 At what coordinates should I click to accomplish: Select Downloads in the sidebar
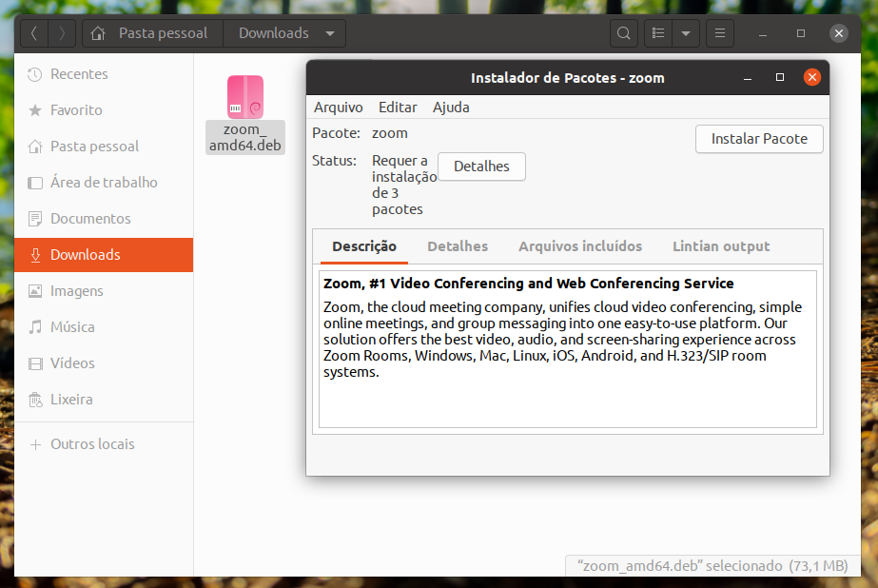104,255
